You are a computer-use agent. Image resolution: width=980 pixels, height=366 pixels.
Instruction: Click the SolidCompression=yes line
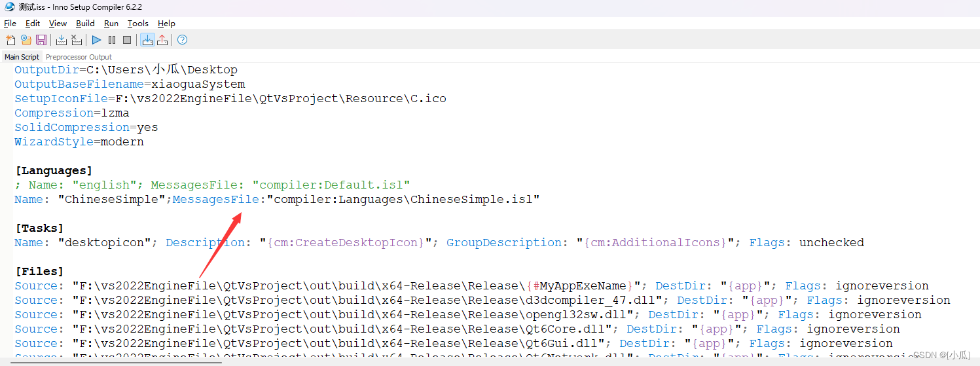point(86,127)
